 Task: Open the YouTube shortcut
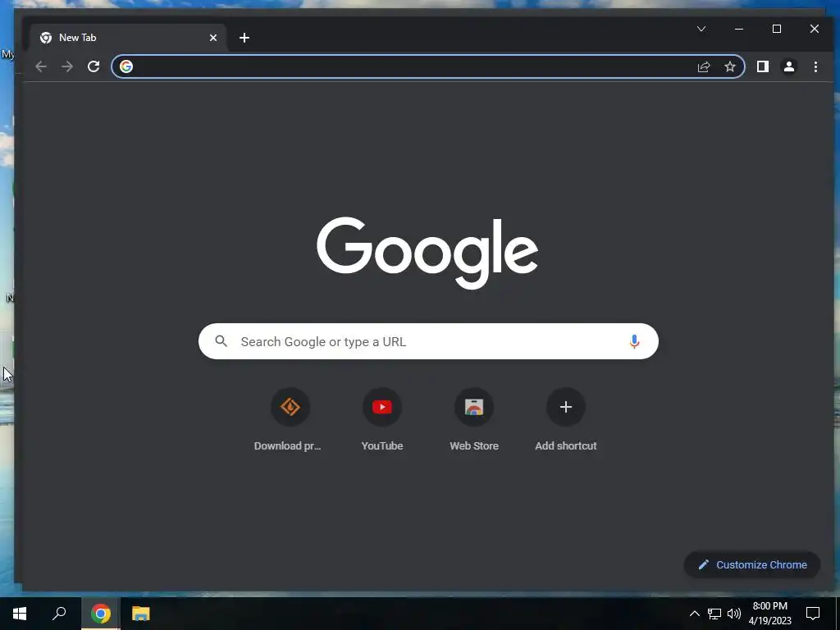tap(382, 420)
